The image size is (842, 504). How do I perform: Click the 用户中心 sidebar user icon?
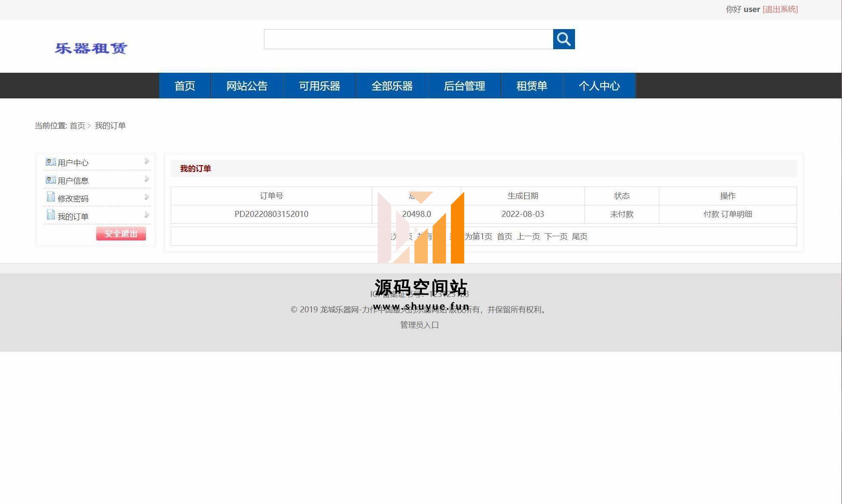[50, 162]
